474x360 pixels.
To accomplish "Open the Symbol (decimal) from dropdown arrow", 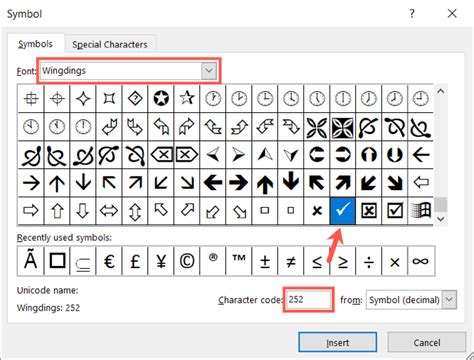I will (449, 300).
